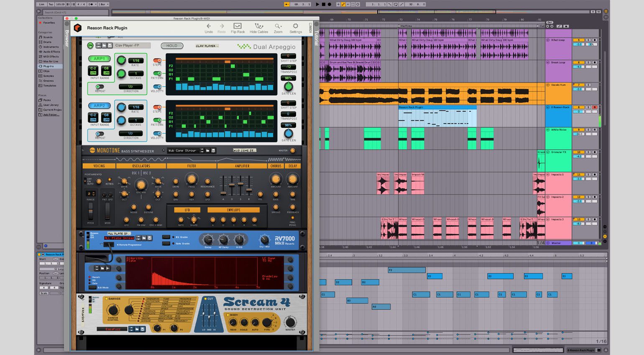This screenshot has width=644, height=355.
Task: Click the Flip Rack icon
Action: point(238,26)
